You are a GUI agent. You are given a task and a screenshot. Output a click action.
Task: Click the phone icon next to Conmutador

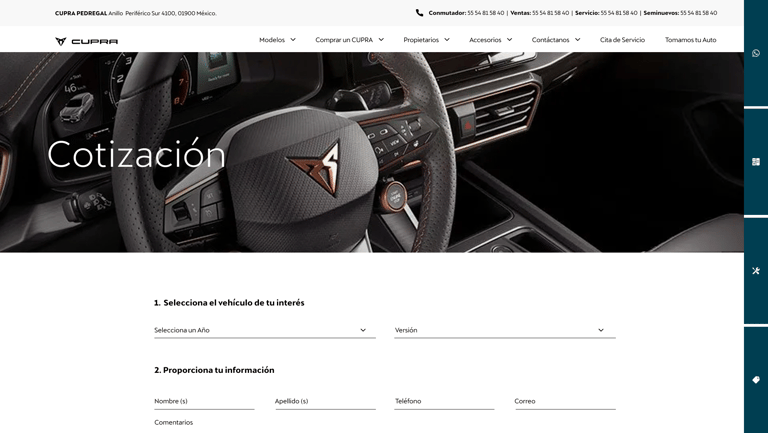[x=419, y=13]
